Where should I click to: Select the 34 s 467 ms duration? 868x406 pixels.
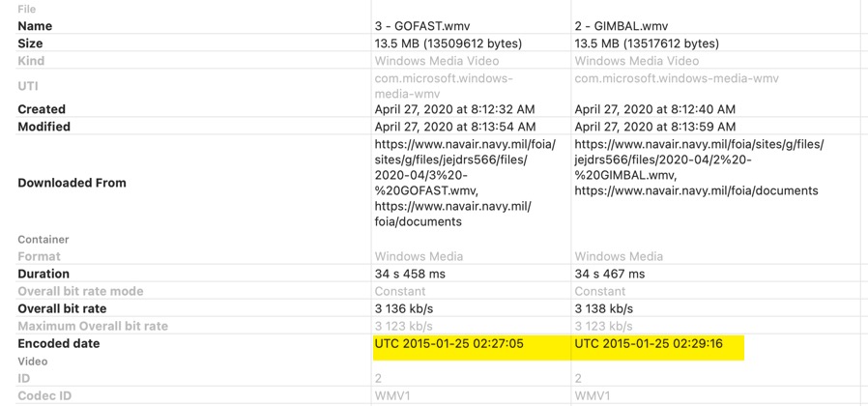pyautogui.click(x=609, y=275)
